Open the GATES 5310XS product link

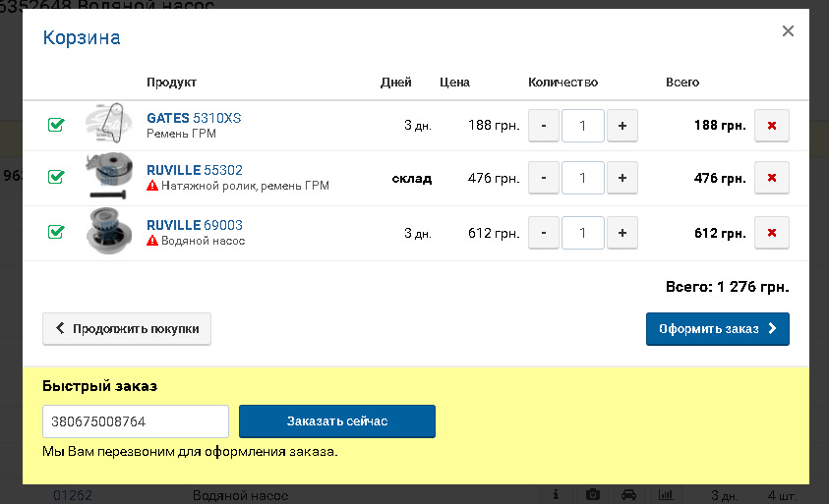[x=194, y=118]
